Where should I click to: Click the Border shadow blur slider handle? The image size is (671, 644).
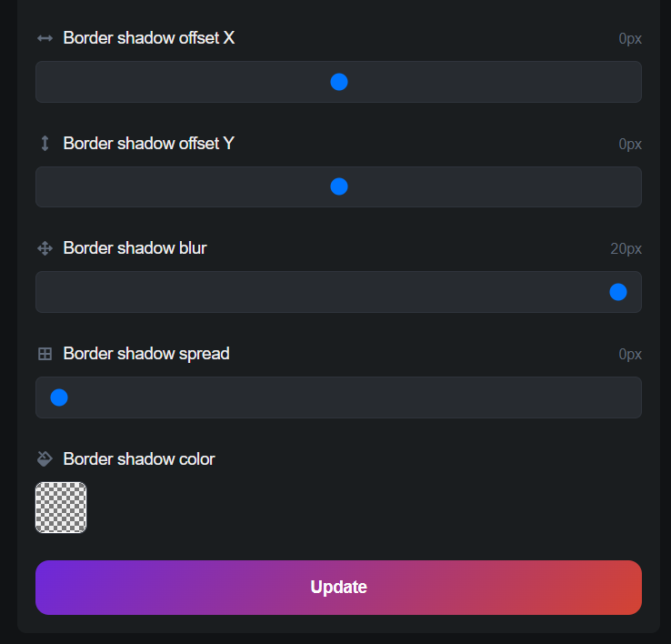coord(618,292)
